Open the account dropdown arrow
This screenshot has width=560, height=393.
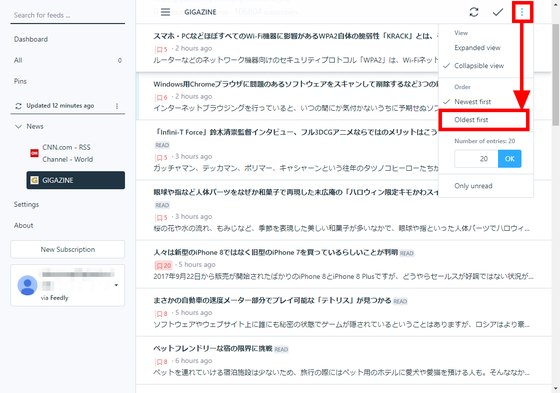click(x=116, y=285)
